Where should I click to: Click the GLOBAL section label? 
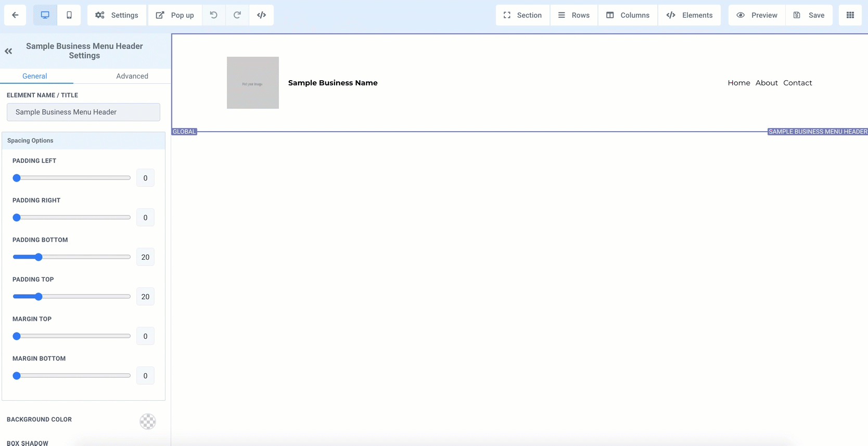pos(184,132)
